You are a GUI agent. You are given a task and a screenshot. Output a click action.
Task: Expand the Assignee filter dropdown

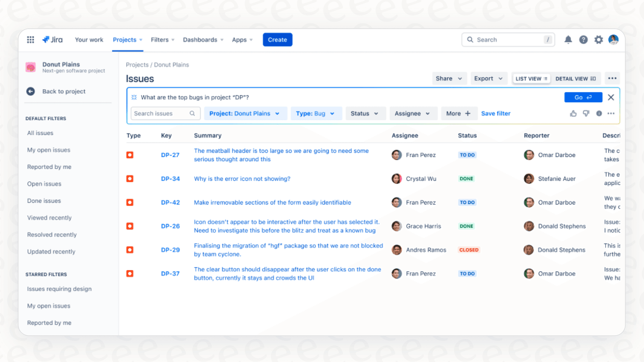(x=413, y=113)
